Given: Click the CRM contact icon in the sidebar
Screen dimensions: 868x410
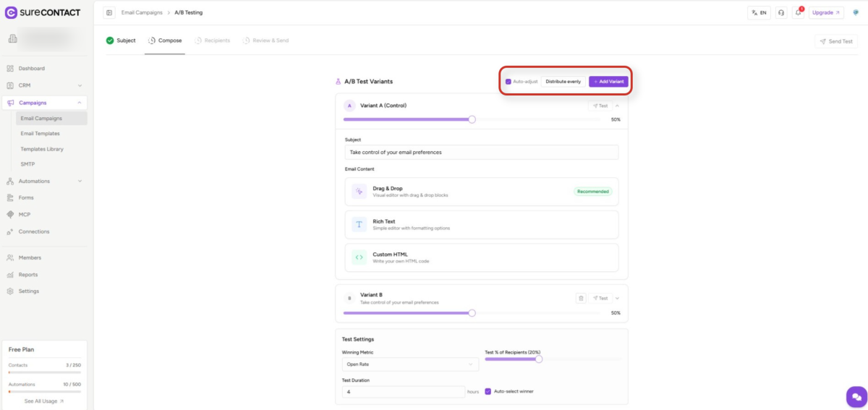Looking at the screenshot, I should [10, 85].
